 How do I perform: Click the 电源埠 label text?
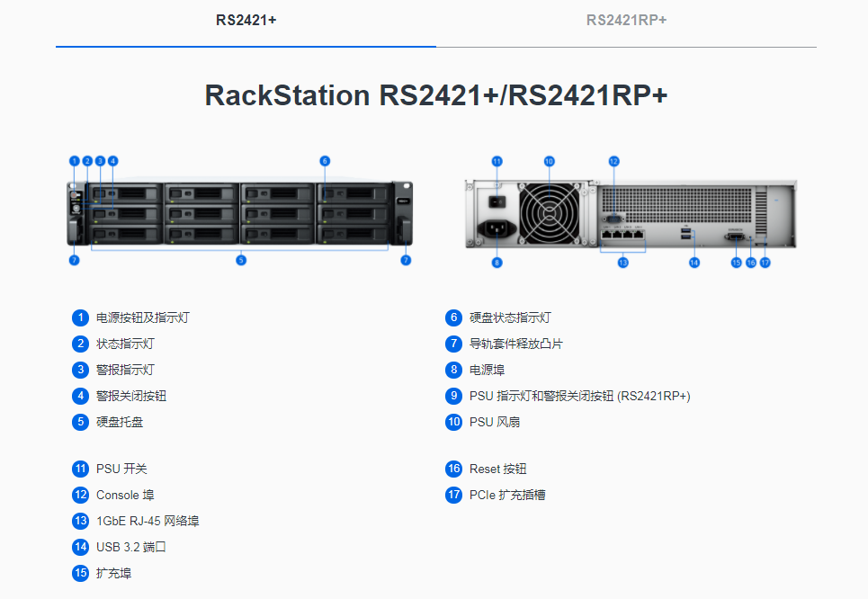pos(488,370)
